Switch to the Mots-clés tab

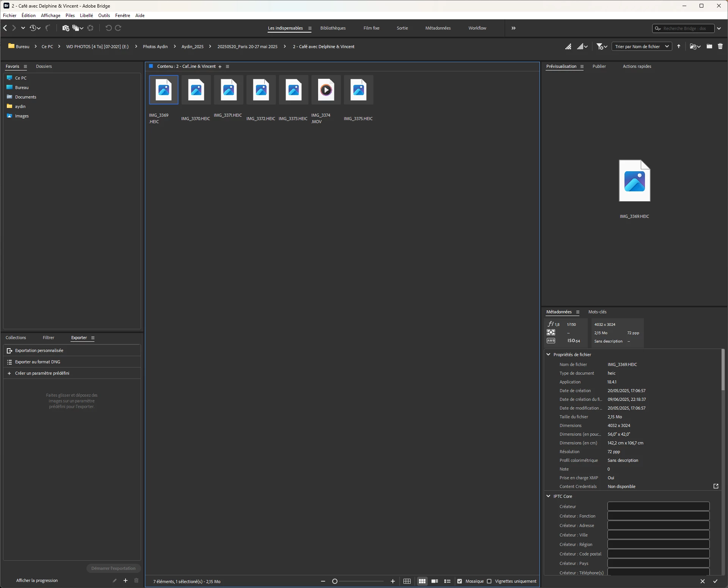(597, 312)
